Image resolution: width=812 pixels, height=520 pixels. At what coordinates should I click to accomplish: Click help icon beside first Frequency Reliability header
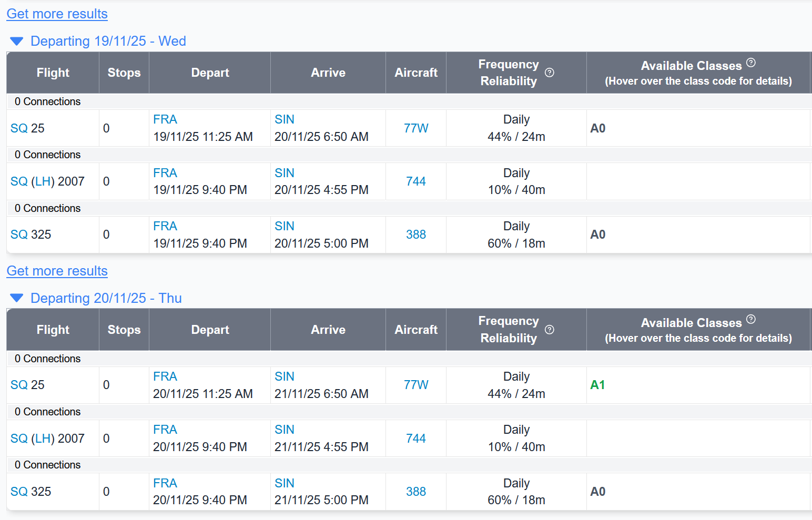pos(549,73)
